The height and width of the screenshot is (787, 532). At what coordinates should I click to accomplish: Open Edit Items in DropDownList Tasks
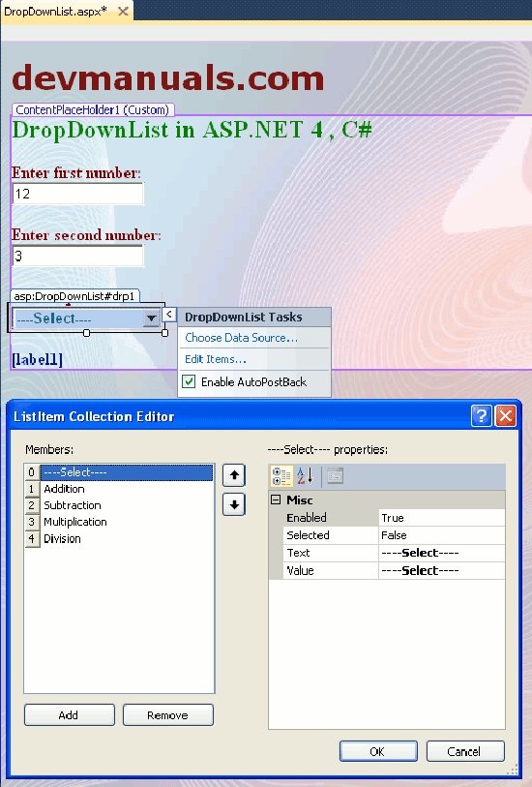[x=216, y=359]
